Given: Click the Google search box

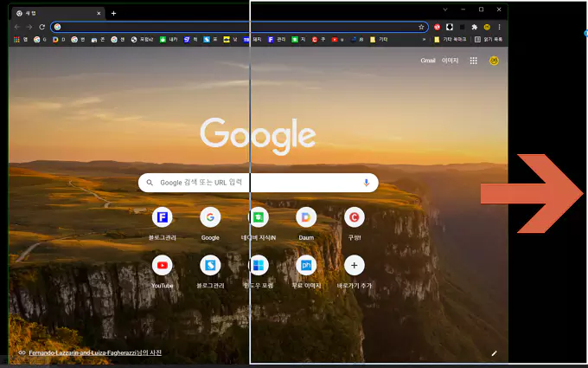Looking at the screenshot, I should [258, 183].
